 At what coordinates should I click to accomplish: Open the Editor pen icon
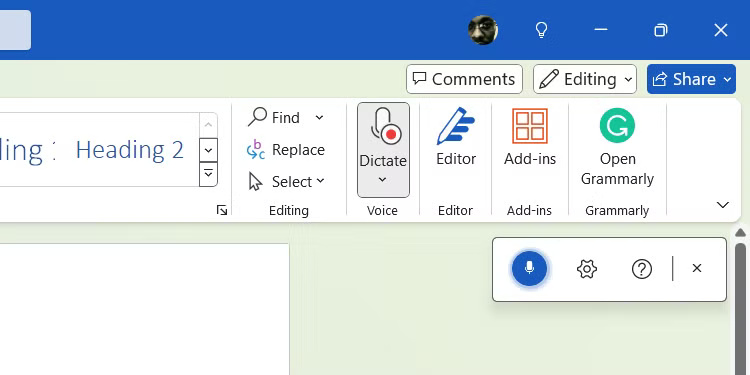click(455, 126)
